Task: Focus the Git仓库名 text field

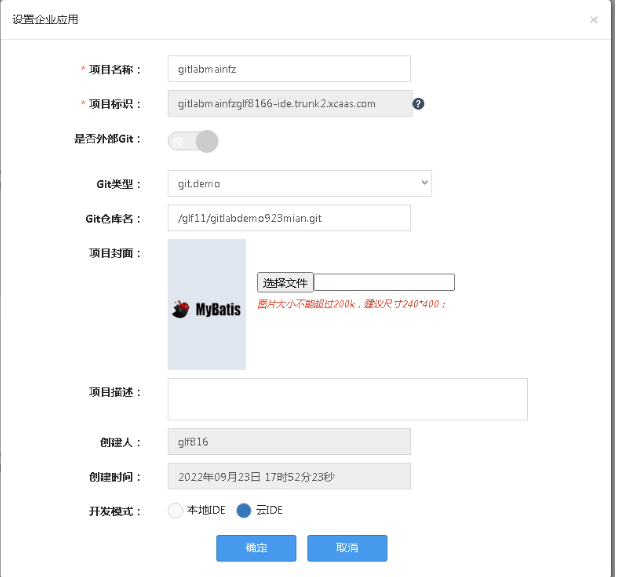Action: [289, 218]
